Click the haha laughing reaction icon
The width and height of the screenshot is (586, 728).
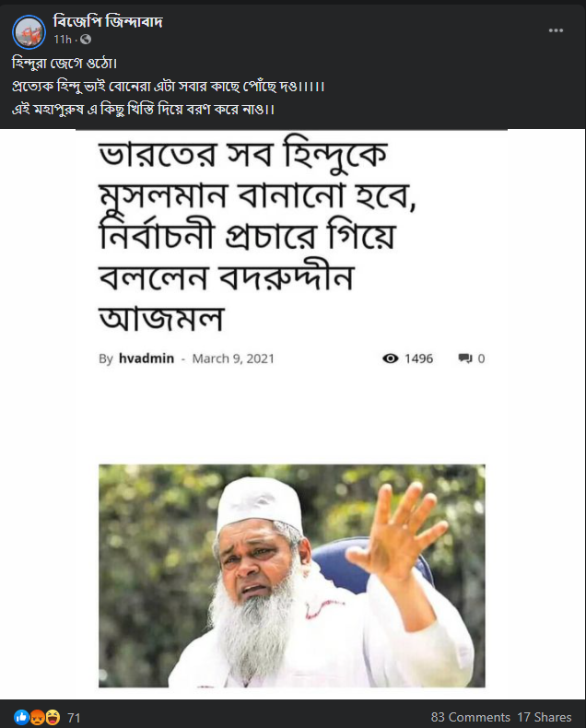53,717
